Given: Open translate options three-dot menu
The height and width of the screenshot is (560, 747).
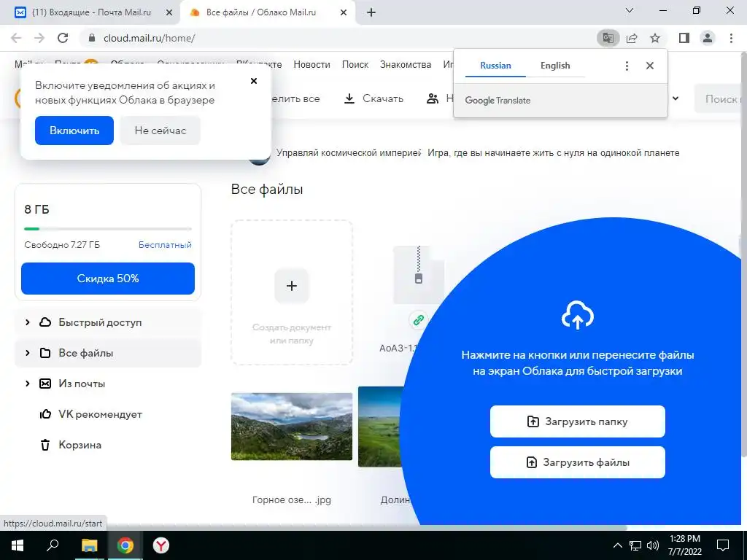Looking at the screenshot, I should click(x=627, y=66).
